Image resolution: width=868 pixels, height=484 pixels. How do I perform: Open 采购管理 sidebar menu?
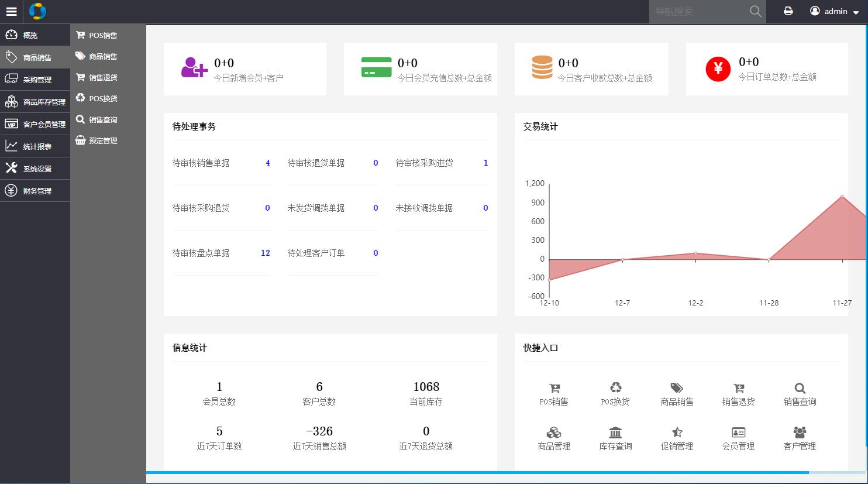click(x=35, y=80)
